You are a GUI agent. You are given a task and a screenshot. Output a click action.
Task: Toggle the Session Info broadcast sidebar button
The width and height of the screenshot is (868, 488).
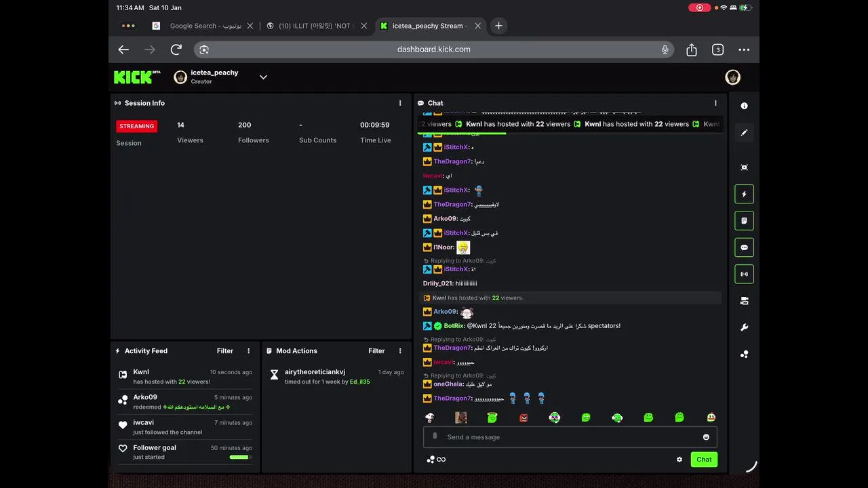coord(744,274)
